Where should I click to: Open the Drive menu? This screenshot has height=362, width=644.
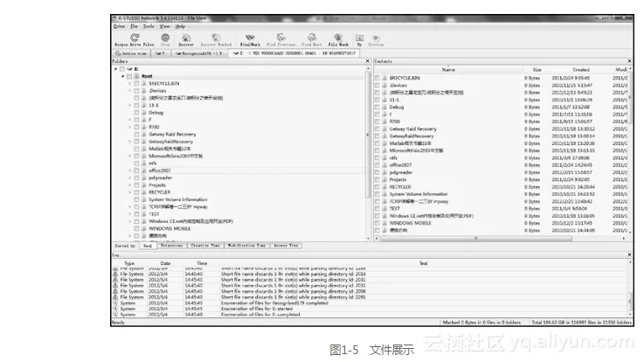click(119, 26)
